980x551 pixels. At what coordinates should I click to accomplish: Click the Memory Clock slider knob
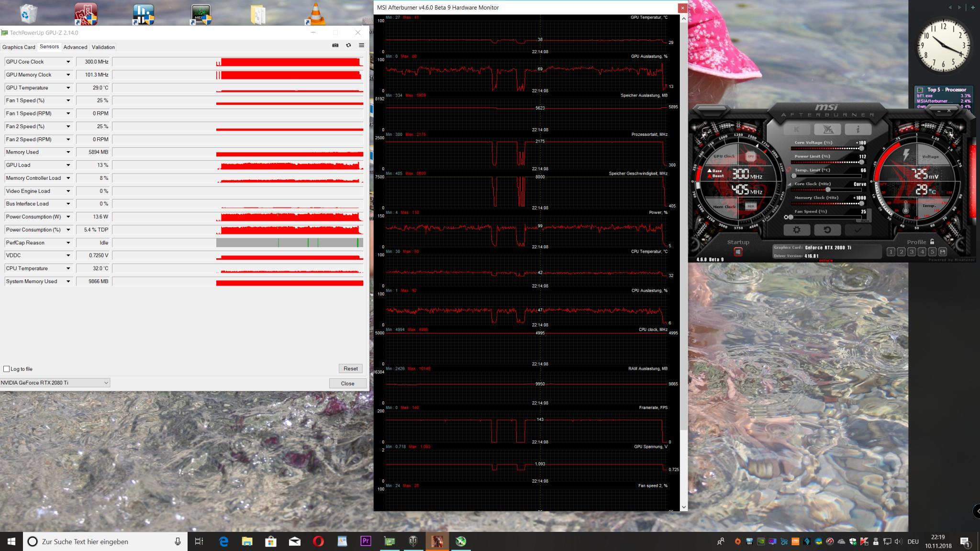(861, 203)
